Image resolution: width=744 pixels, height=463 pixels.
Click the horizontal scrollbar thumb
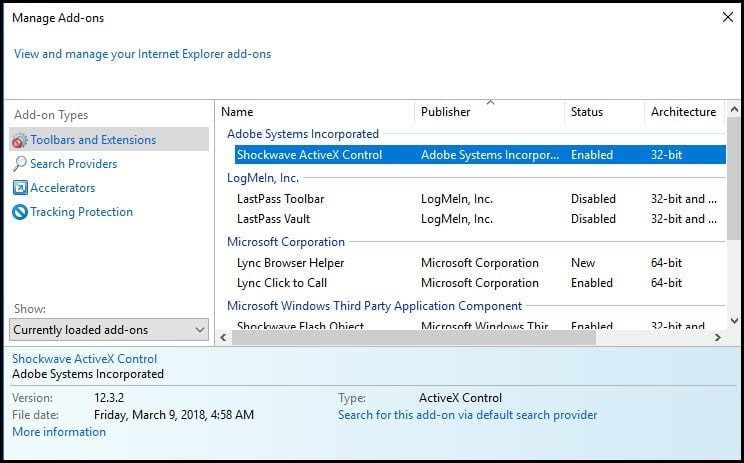414,337
